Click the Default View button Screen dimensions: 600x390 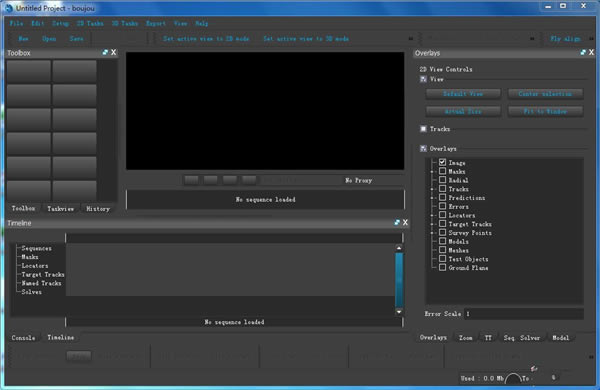463,94
